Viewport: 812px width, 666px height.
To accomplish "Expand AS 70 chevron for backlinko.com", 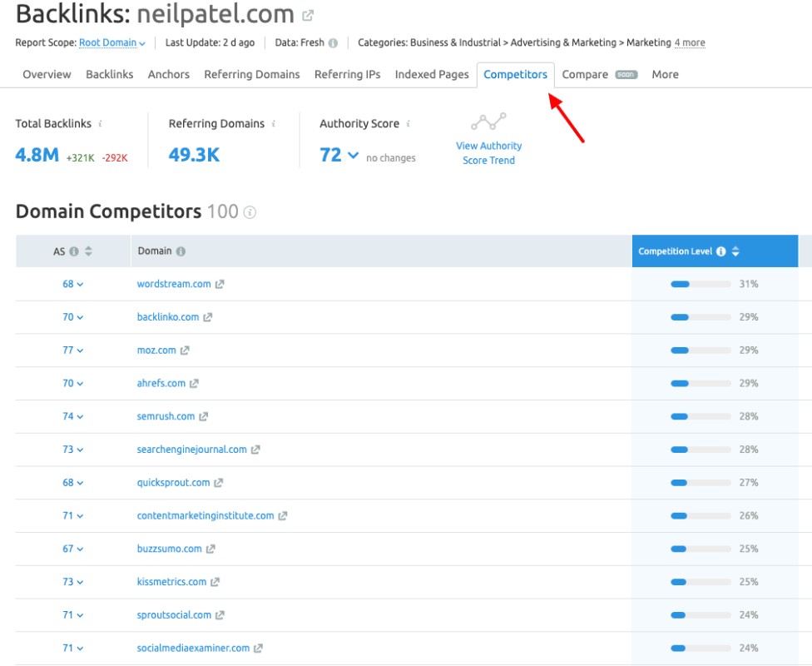I will tap(80, 318).
